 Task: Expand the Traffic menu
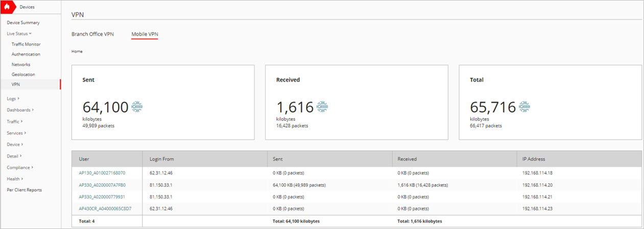(x=14, y=121)
